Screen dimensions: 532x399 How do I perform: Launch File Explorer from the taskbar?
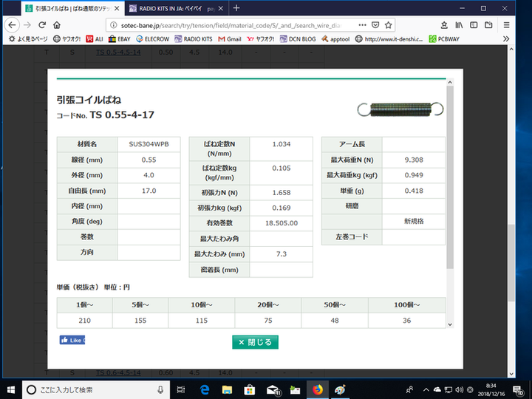tap(228, 389)
